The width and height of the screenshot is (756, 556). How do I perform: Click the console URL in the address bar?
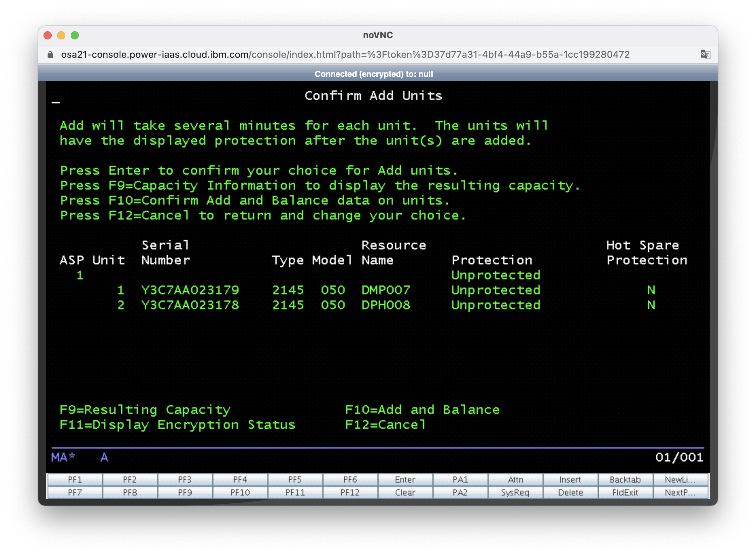(345, 55)
